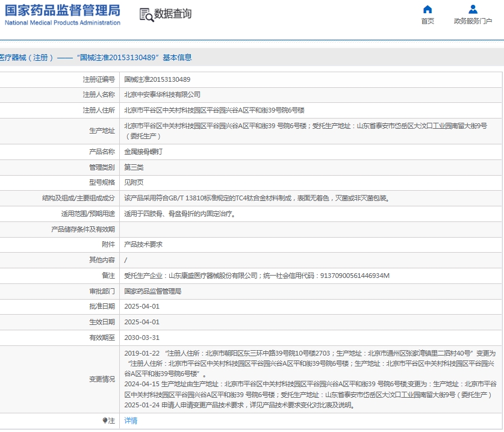504x432 pixels.
Task: Click the 产品储存条件及有效期 label
Action: (83, 229)
